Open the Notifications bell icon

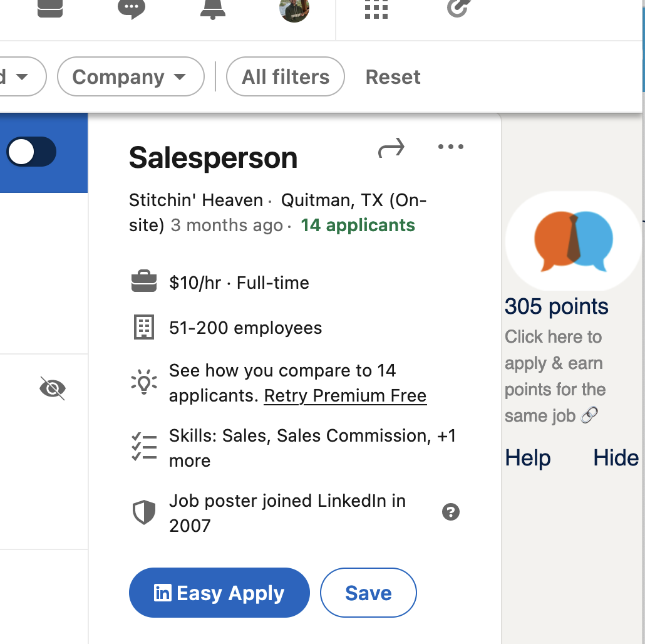coord(213,9)
